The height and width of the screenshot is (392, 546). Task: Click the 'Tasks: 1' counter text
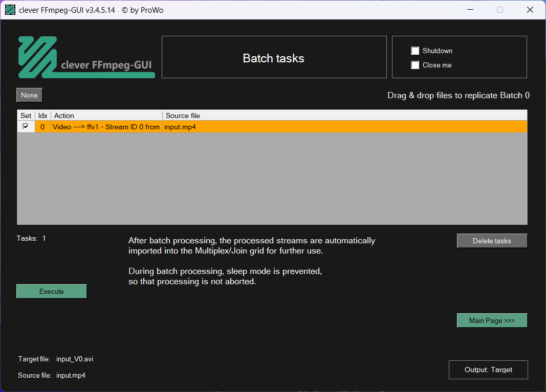[31, 238]
